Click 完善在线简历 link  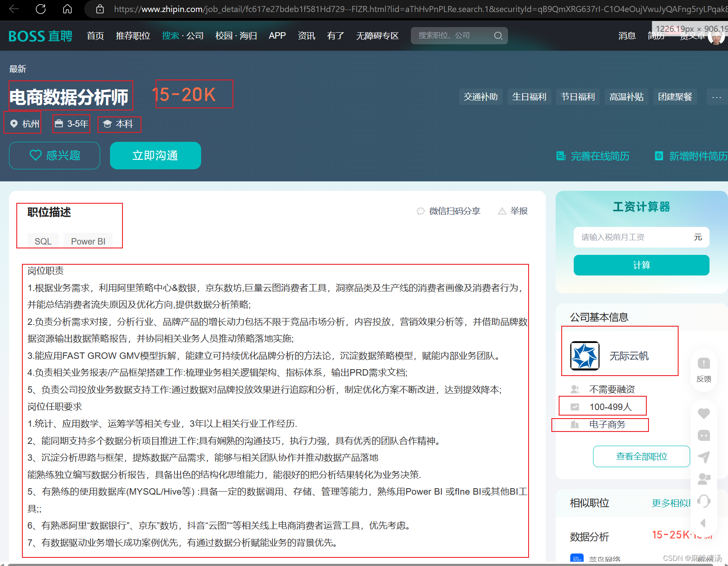click(593, 156)
